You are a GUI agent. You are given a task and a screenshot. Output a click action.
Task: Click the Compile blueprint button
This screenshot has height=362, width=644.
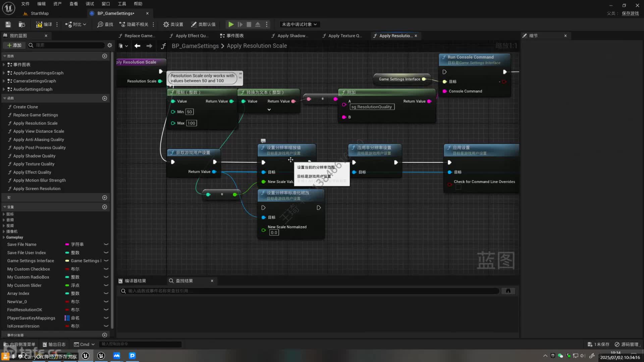[44, 24]
